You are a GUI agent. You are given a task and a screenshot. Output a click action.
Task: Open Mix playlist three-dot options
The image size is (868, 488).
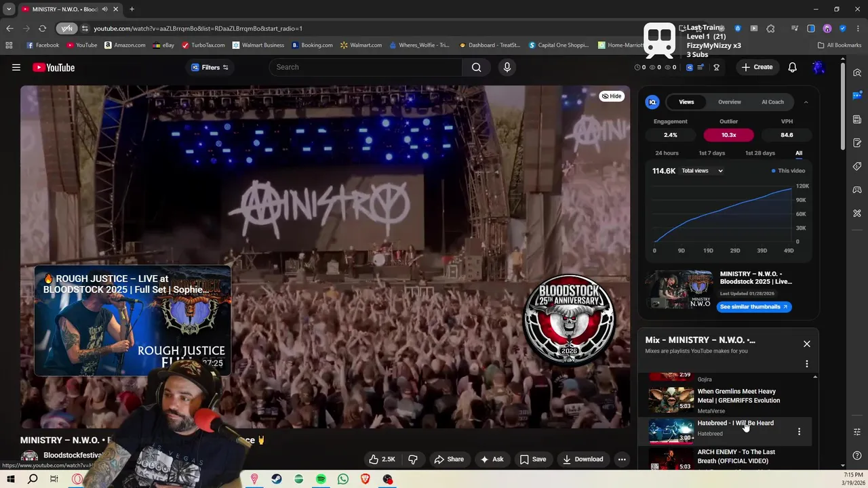point(807,364)
